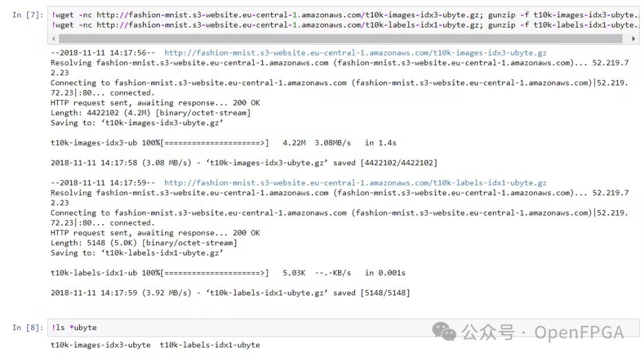Open the t10k-labels-idx1-ubyte.gz URL link
The image size is (644, 358).
355,183
